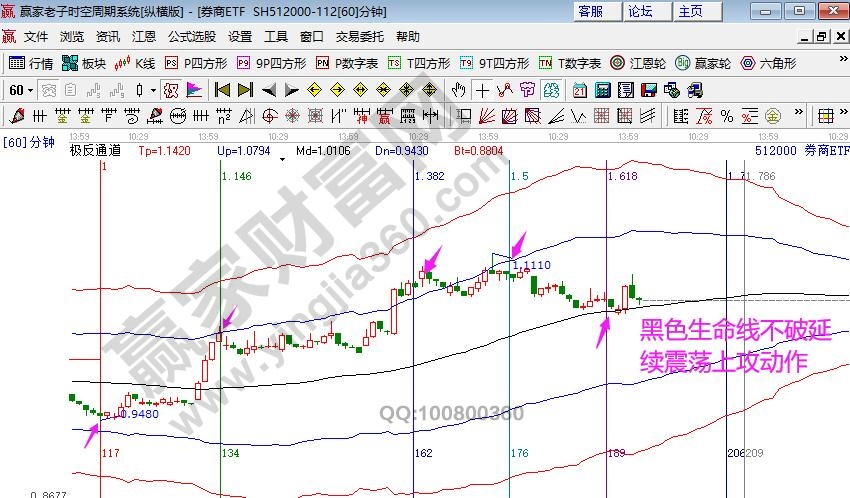Open the 板块 sector panel
Image resolution: width=850 pixels, height=498 pixels.
84,63
